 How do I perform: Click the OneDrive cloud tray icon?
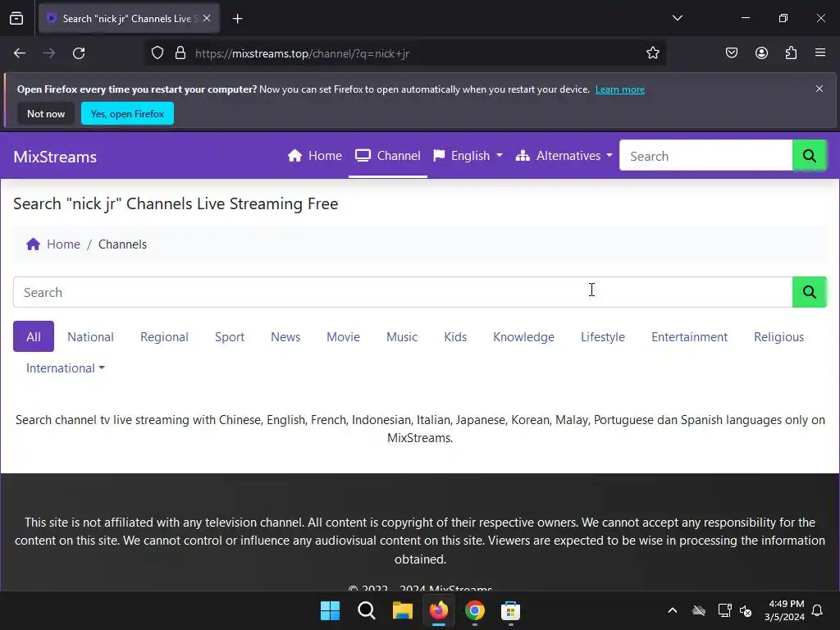(x=699, y=610)
